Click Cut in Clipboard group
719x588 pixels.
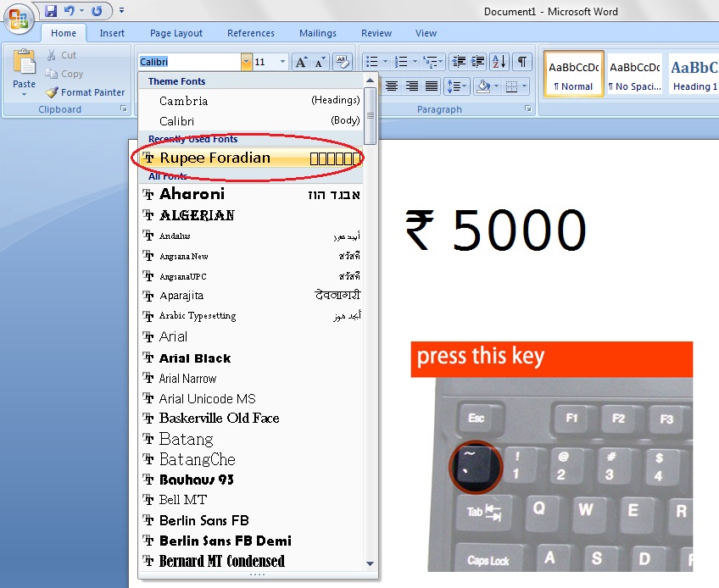[61, 55]
